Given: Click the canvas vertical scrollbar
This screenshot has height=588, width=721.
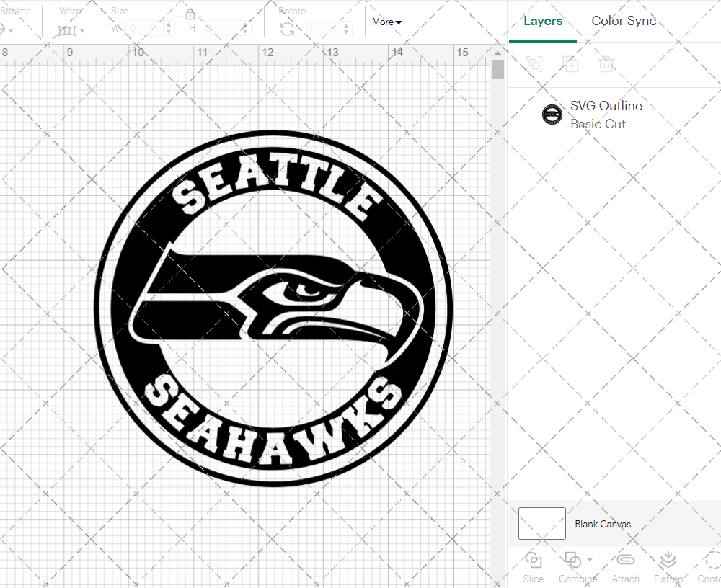Looking at the screenshot, I should [497, 71].
